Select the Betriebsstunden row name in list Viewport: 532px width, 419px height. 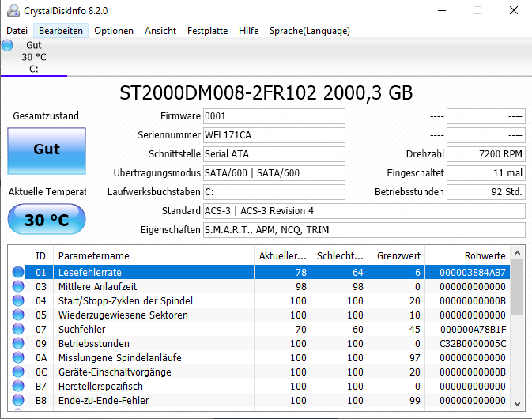pyautogui.click(x=93, y=344)
